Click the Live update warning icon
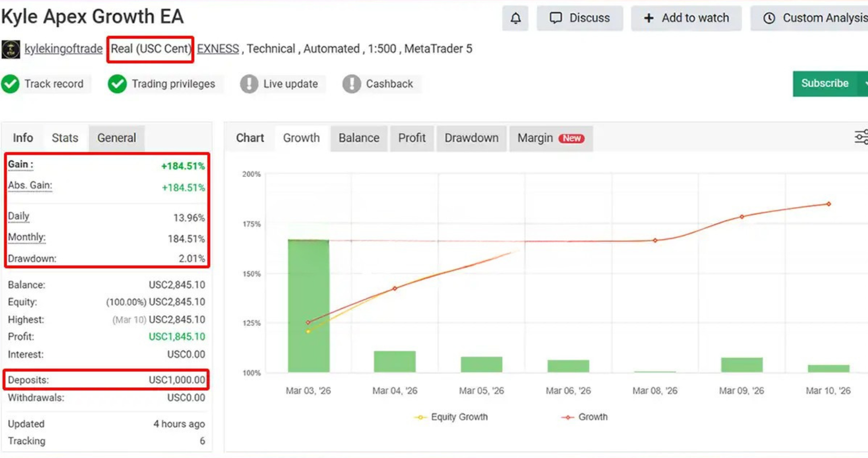The image size is (868, 458). pos(249,84)
